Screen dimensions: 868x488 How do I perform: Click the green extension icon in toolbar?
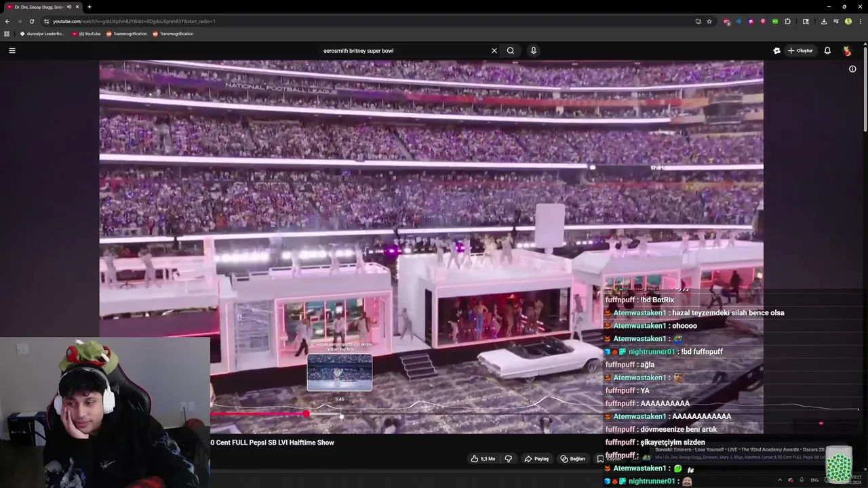point(775,21)
